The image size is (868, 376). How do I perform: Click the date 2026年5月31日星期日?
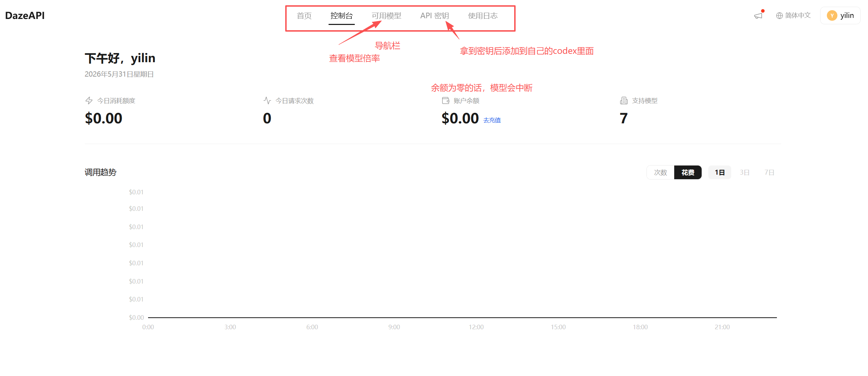(119, 74)
